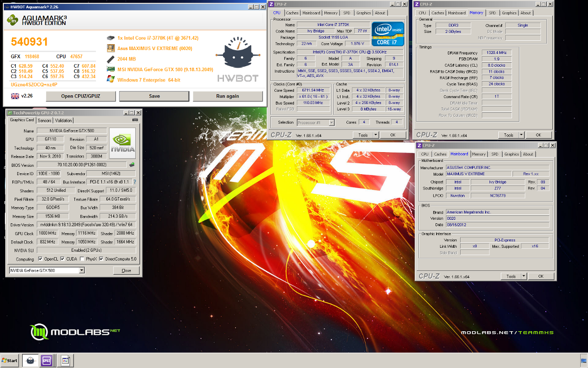
Task: Open the CPU tab in CPU-Z Mainboard window
Action: [424, 154]
